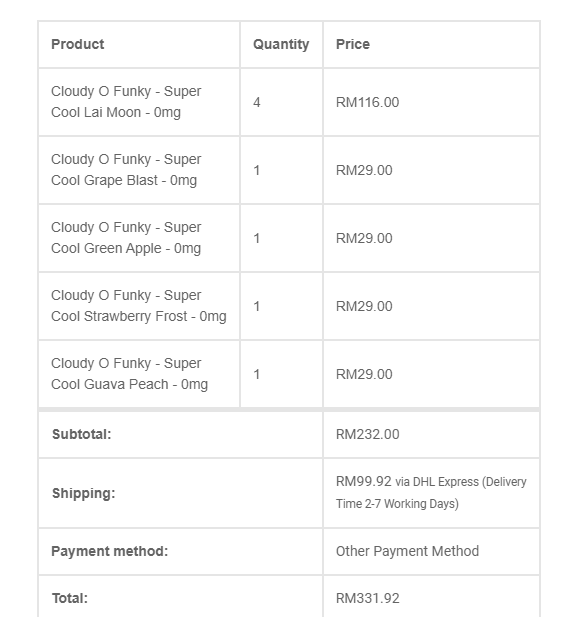Click the Price column header
The height and width of the screenshot is (617, 565).
pyautogui.click(x=353, y=44)
